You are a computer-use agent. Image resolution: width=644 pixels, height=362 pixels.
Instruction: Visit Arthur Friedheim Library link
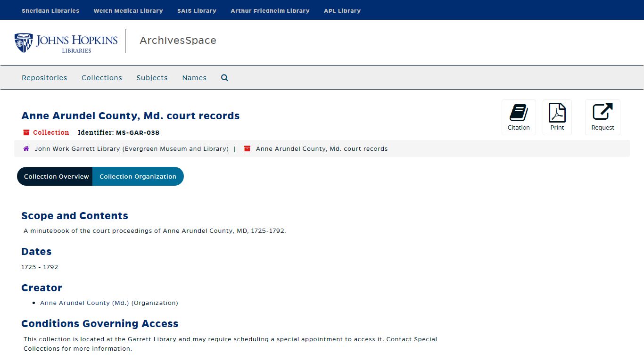click(x=270, y=10)
